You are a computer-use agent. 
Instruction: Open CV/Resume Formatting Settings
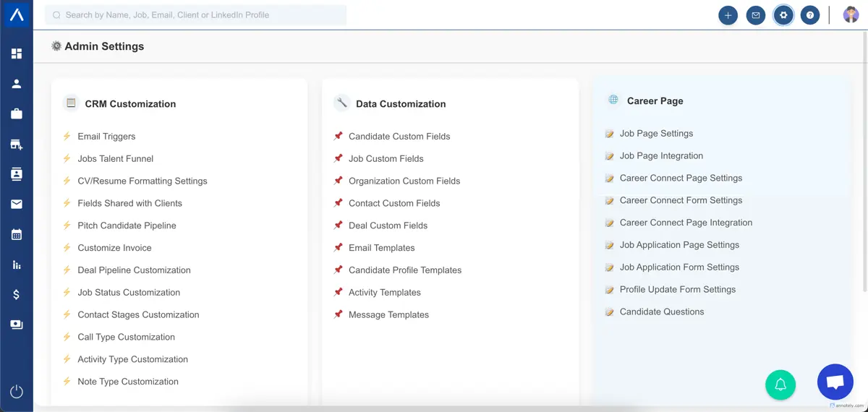tap(142, 181)
